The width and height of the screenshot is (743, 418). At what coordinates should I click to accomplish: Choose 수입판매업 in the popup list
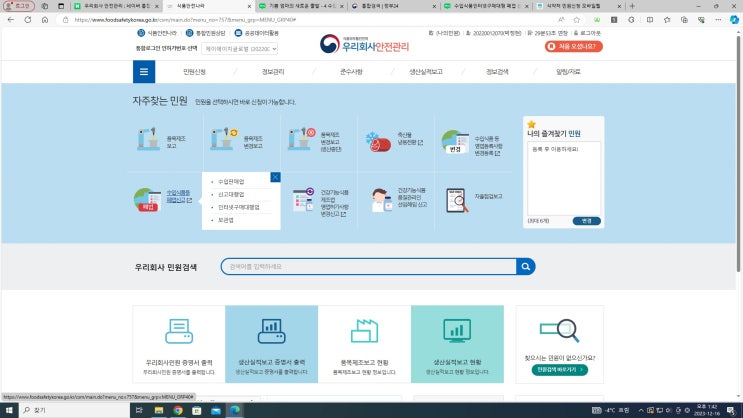pyautogui.click(x=231, y=182)
